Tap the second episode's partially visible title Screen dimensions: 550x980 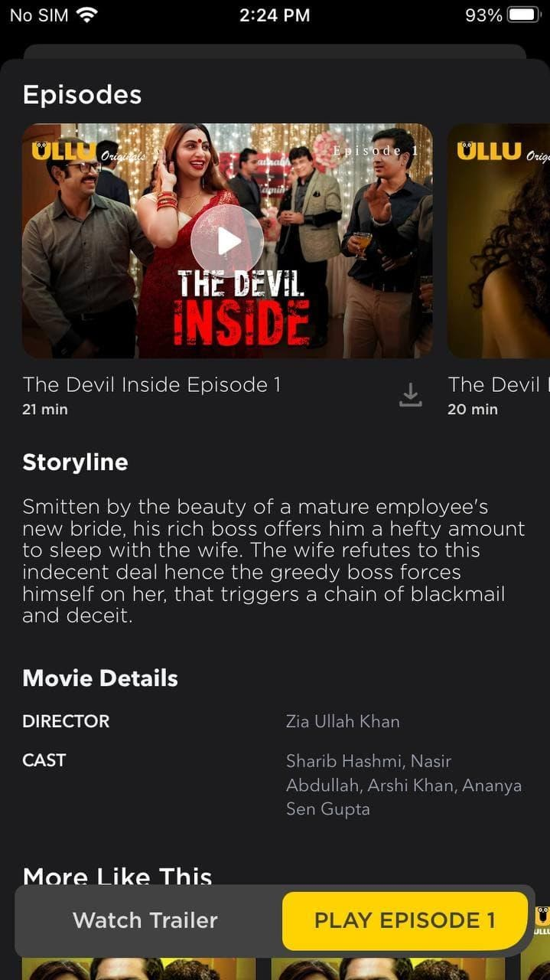pyautogui.click(x=498, y=384)
